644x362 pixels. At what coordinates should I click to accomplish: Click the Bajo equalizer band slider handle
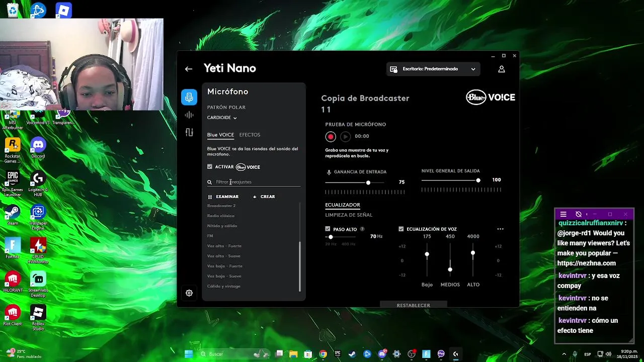(427, 254)
